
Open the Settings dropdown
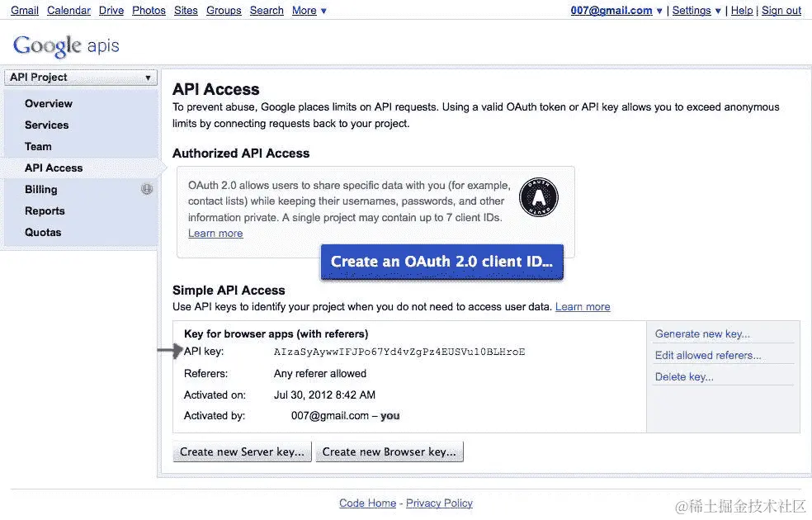pyautogui.click(x=696, y=11)
